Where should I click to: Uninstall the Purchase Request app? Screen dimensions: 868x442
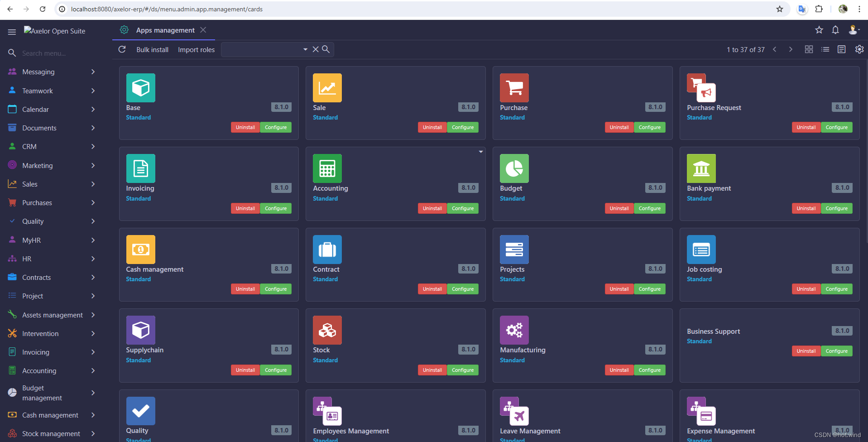pyautogui.click(x=806, y=127)
